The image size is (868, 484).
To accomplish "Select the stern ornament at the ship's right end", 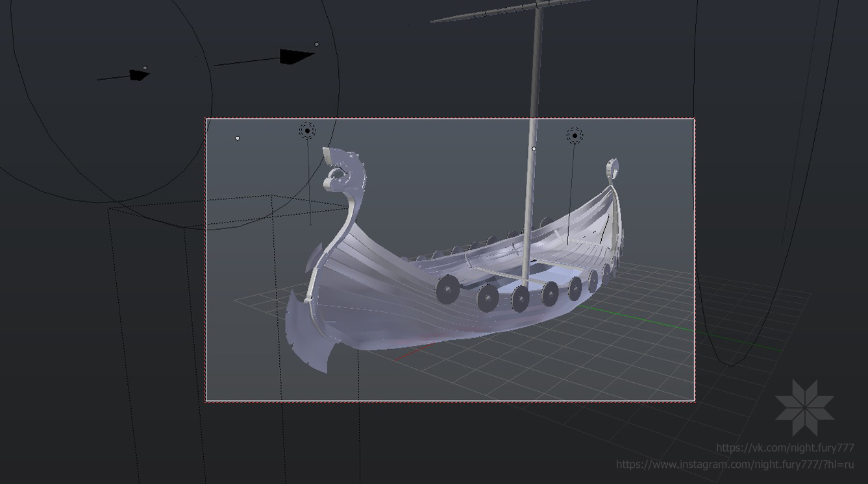I will coord(612,168).
